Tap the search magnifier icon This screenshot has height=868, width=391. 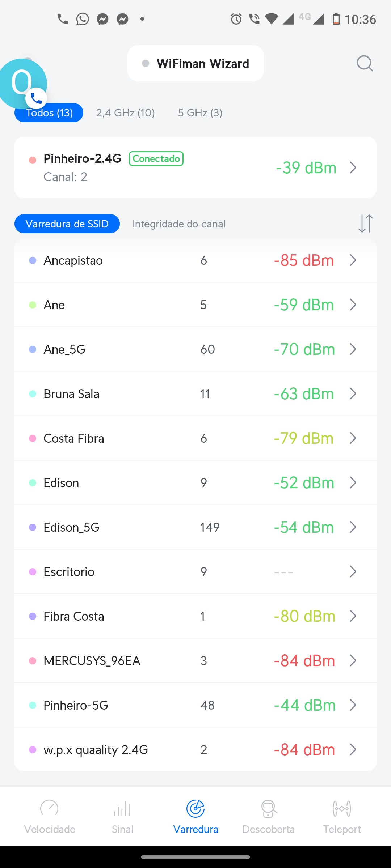[365, 64]
